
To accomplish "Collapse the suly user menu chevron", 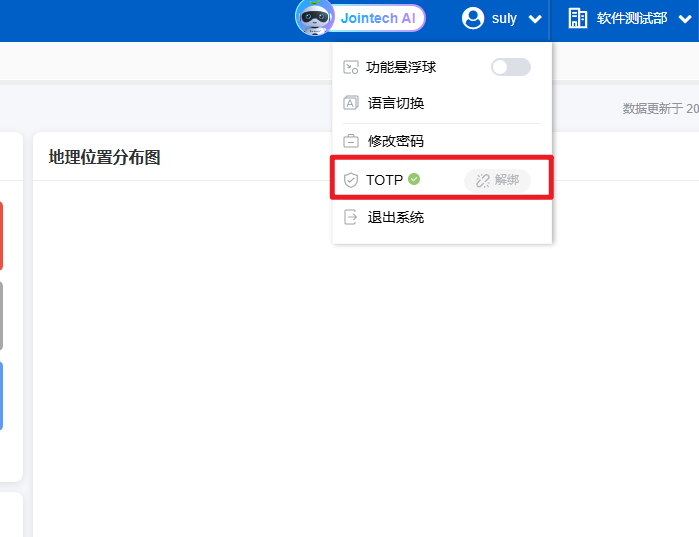I will (x=535, y=19).
